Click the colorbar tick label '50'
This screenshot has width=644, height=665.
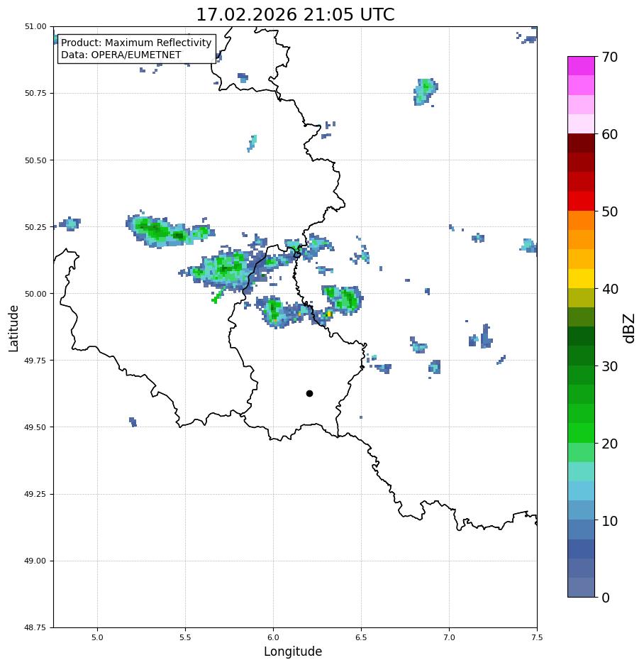(610, 211)
